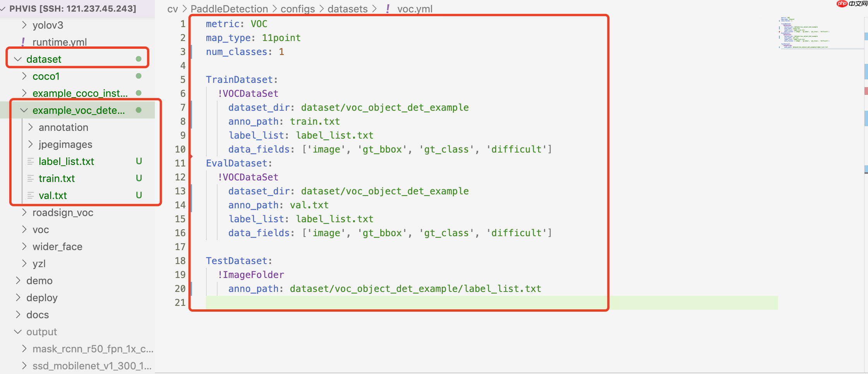Screen dimensions: 868x374
Task: Click 'label_list' key on line 9
Action: point(256,136)
